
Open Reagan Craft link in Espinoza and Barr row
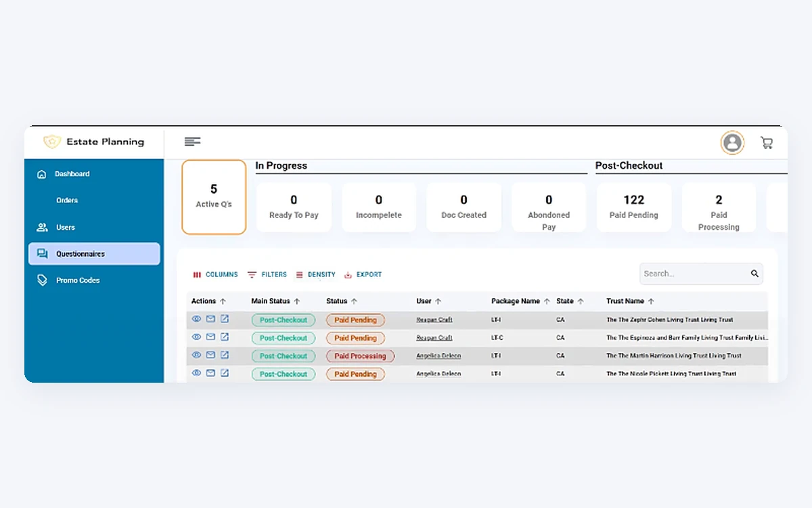(x=434, y=338)
